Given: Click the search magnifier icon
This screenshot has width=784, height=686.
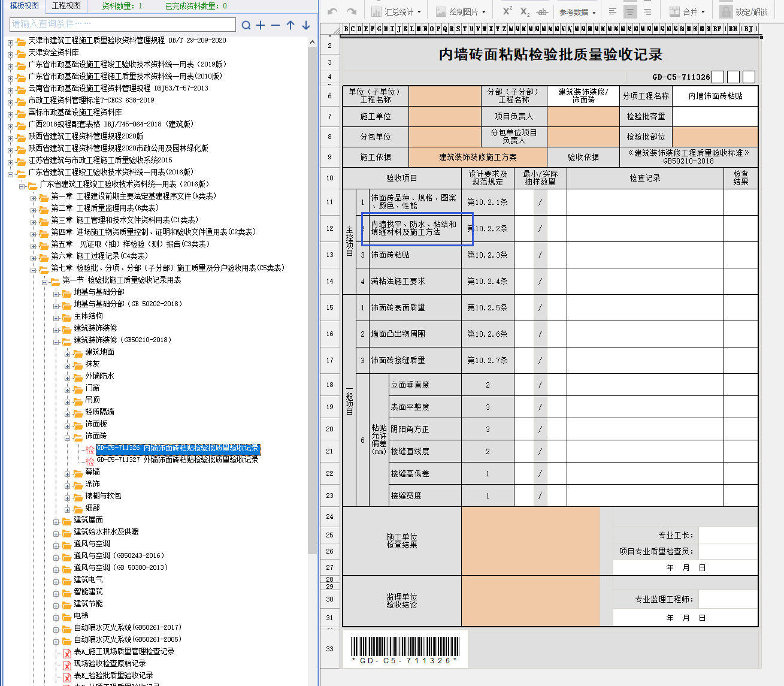Looking at the screenshot, I should (246, 25).
